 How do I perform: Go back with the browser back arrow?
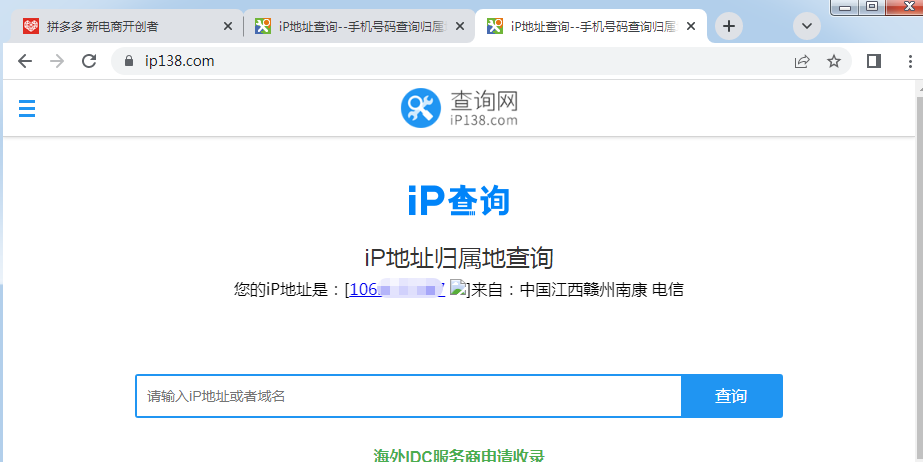[x=25, y=61]
